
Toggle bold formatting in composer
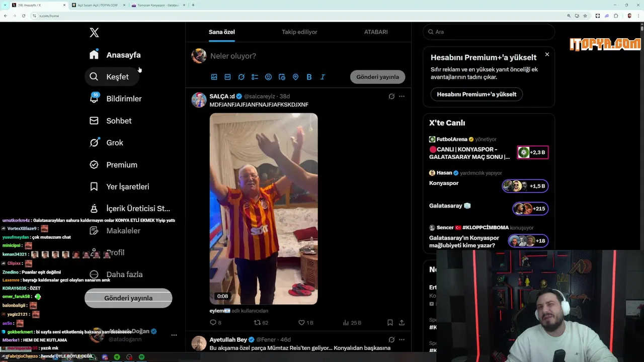(x=309, y=77)
